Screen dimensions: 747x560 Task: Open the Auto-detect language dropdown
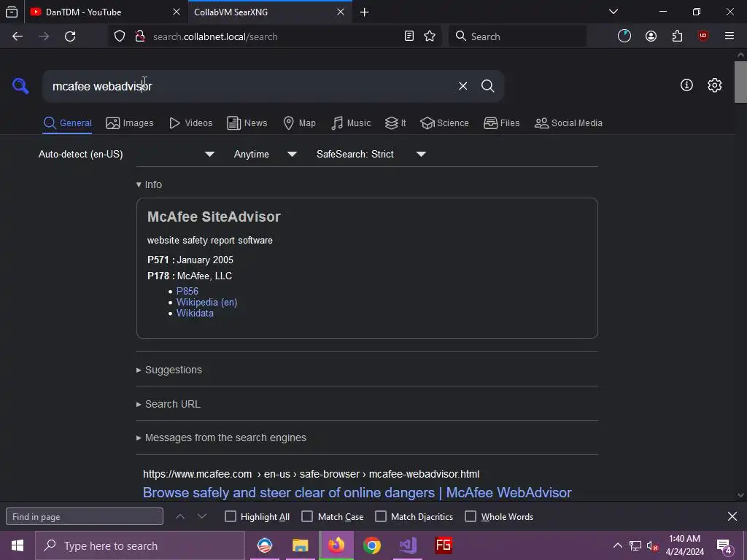pos(126,155)
